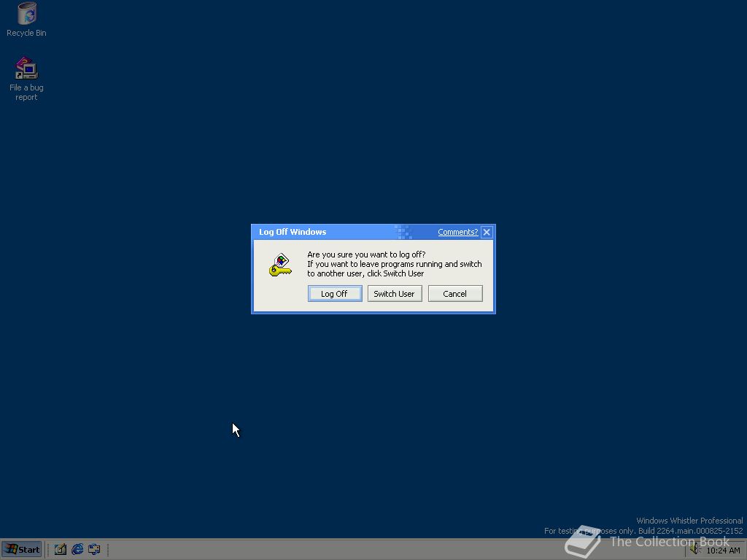Open the Recycle Bin desktop icon
The width and height of the screenshot is (747, 560).
pyautogui.click(x=27, y=20)
